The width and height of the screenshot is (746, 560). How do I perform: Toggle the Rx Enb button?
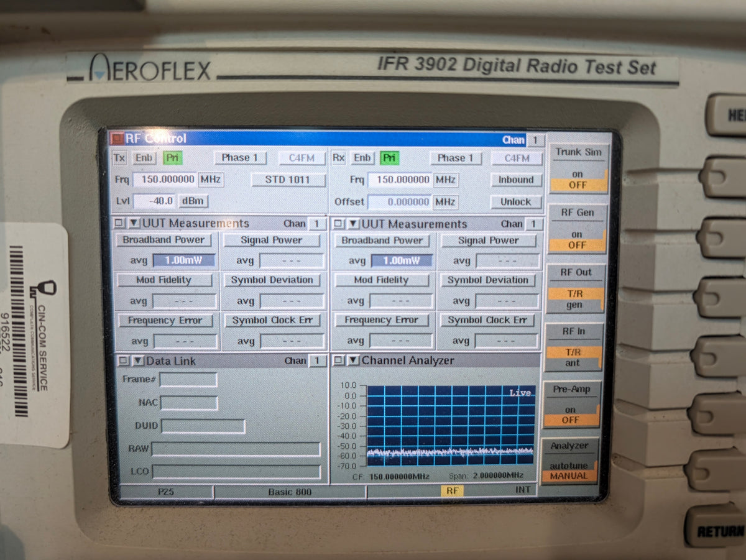362,158
